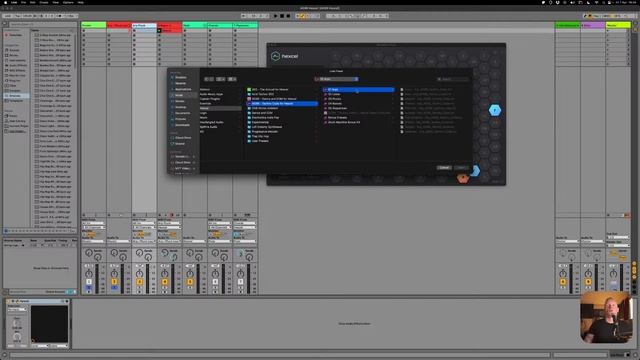640x360 pixels.
Task: Open the view mode dropdown in dialog
Action: (x=220, y=79)
